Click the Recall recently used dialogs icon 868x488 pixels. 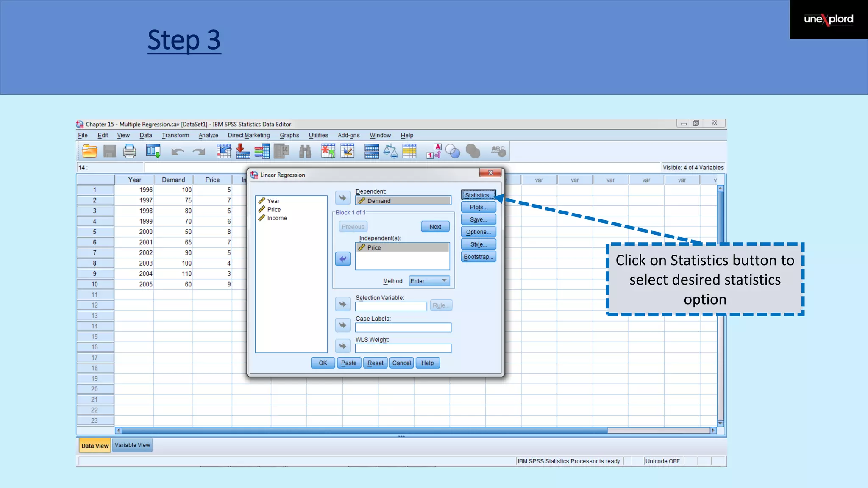153,151
